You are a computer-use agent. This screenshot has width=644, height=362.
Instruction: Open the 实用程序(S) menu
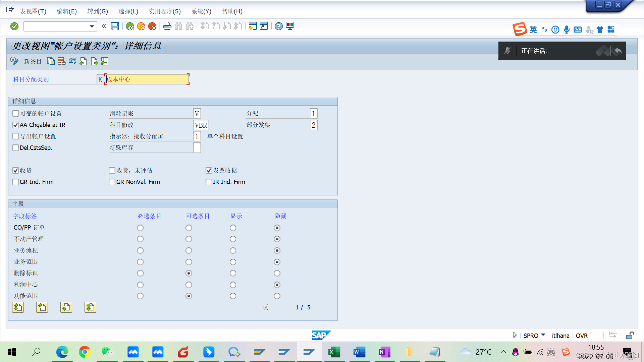[x=165, y=11]
